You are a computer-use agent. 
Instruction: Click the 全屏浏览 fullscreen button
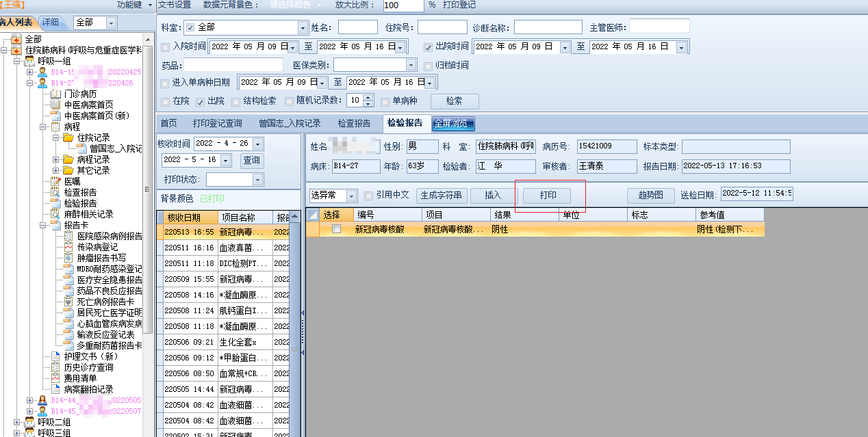coord(454,124)
